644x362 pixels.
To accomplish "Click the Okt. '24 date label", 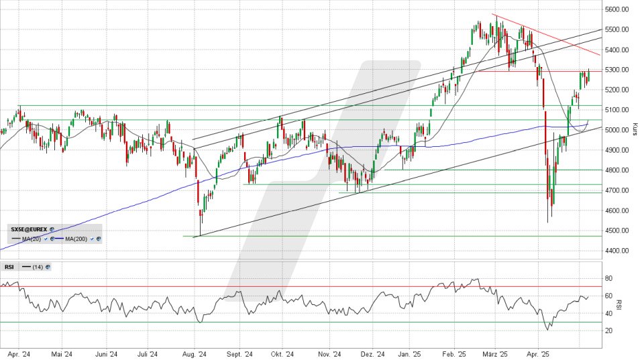I will 282,354.
